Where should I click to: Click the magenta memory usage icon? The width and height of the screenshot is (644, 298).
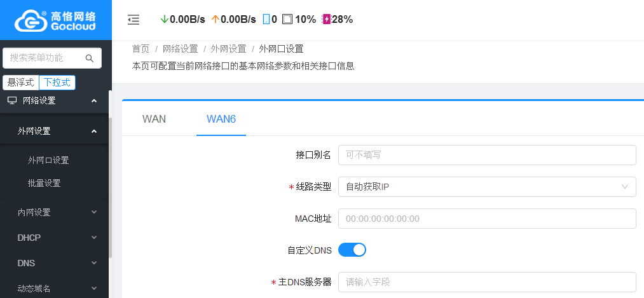pyautogui.click(x=327, y=19)
